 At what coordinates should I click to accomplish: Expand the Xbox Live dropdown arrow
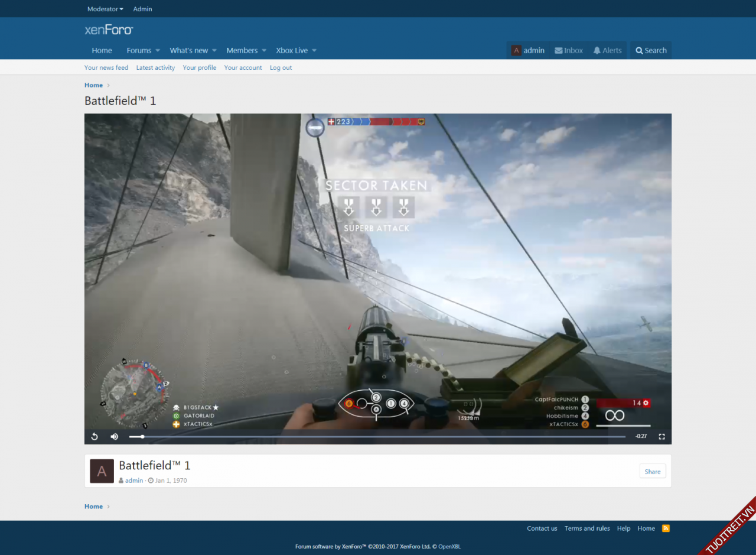point(314,51)
